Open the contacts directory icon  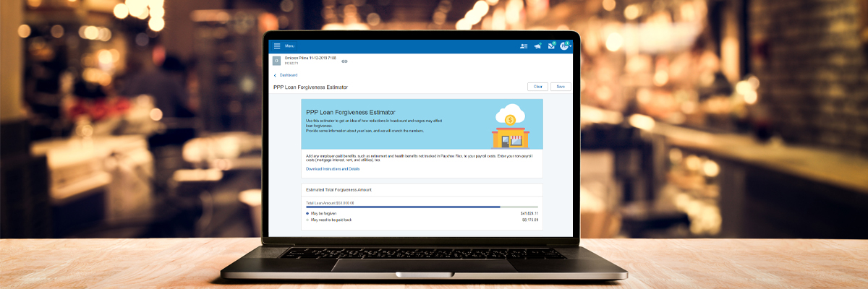[x=524, y=46]
